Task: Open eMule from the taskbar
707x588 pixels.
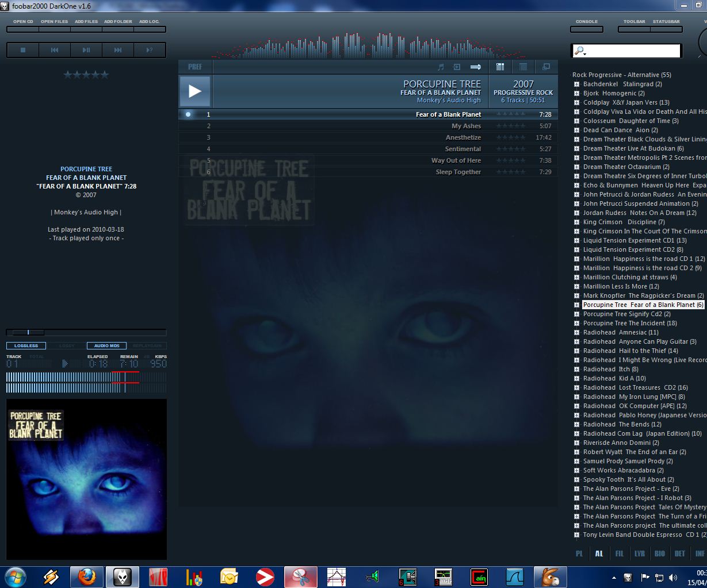Action: point(550,577)
